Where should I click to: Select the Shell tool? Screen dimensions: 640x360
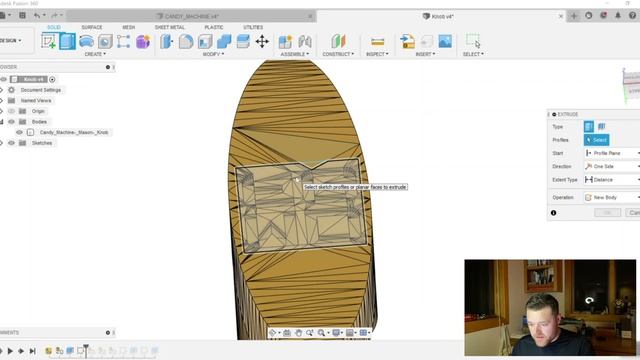click(x=205, y=42)
